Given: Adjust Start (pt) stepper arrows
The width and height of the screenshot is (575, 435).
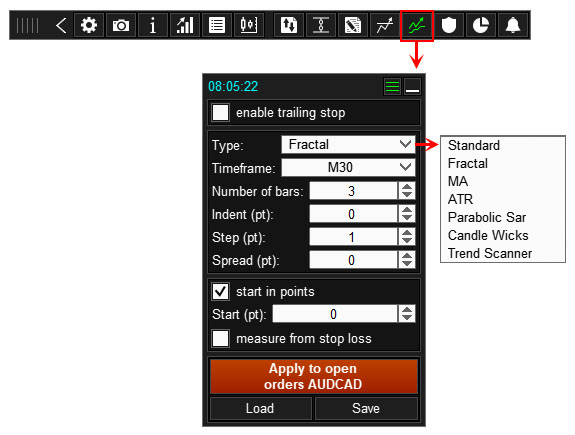Looking at the screenshot, I should coord(407,314).
